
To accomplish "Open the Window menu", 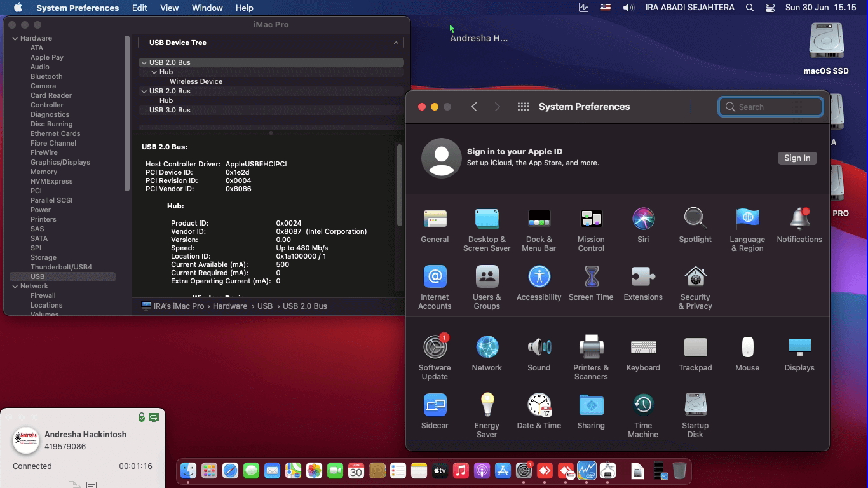I will (207, 8).
